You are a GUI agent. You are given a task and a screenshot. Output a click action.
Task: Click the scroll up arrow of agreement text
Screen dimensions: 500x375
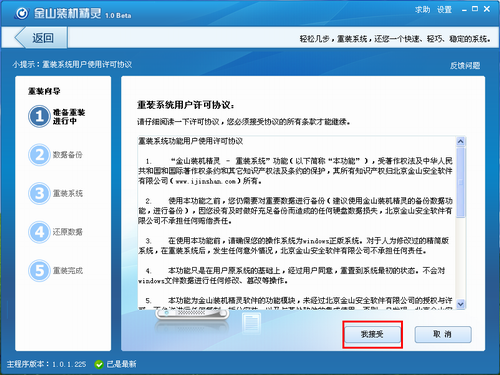pyautogui.click(x=461, y=141)
